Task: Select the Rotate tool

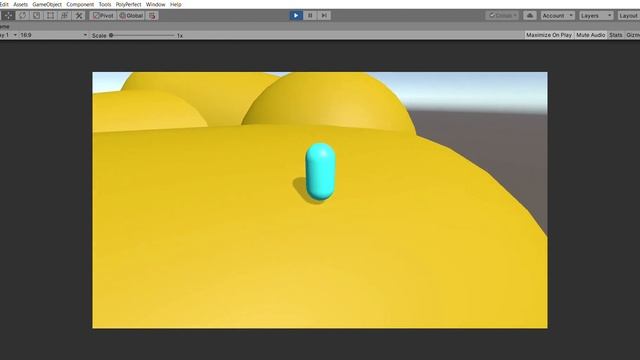Action: pos(22,16)
